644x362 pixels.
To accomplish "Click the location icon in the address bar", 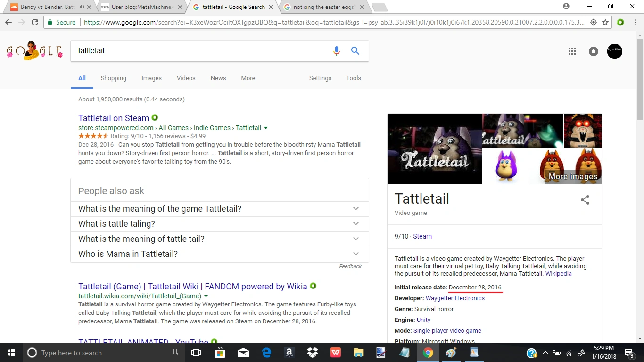I will [594, 22].
